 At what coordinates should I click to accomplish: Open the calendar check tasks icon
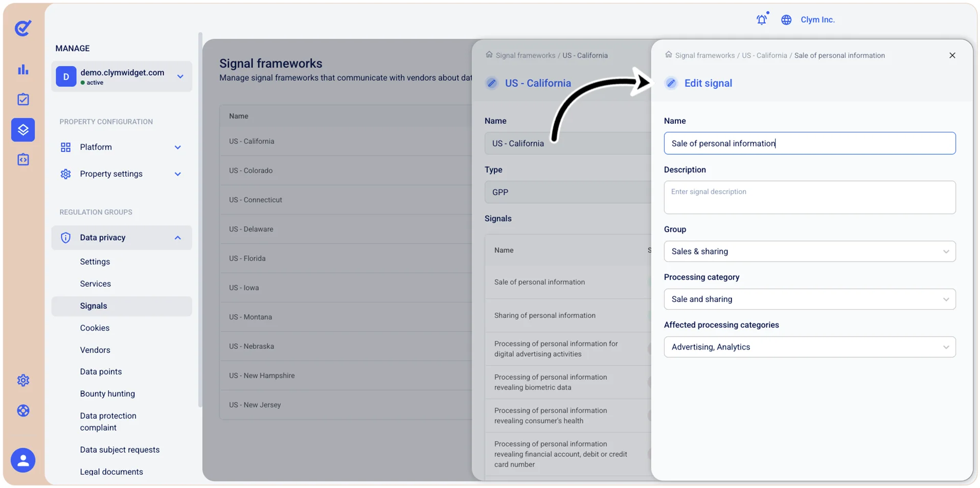(23, 99)
